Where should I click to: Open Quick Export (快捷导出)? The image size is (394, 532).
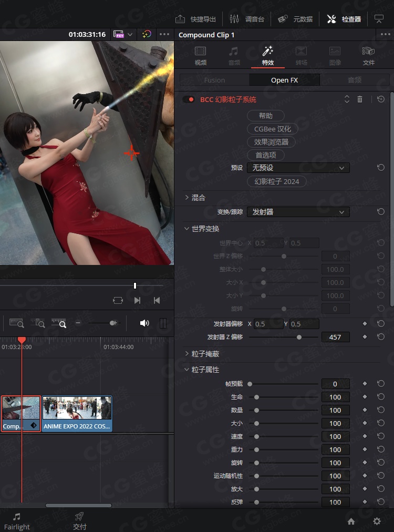click(x=195, y=19)
